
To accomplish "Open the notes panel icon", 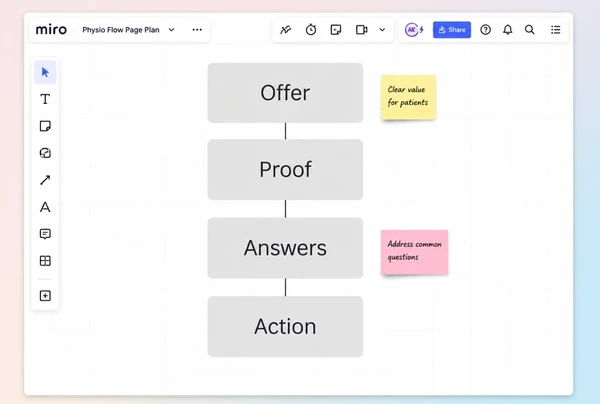I will coord(336,29).
